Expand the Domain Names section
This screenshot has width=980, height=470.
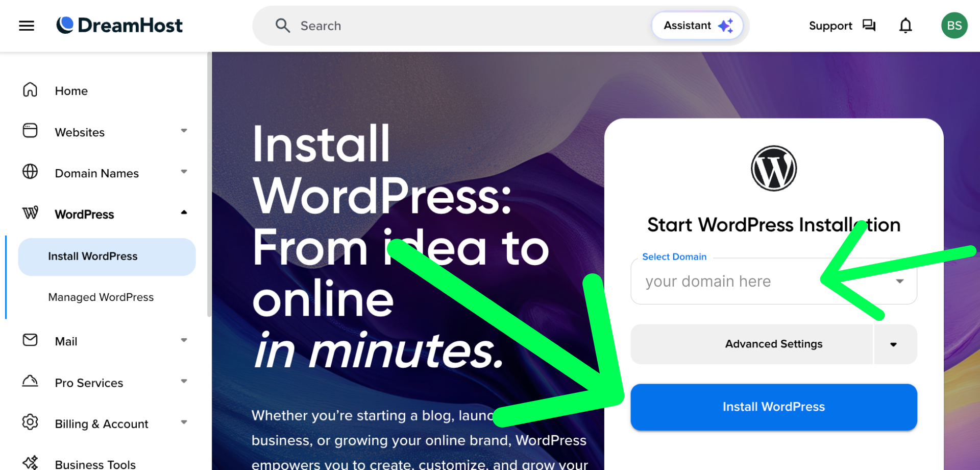184,172
